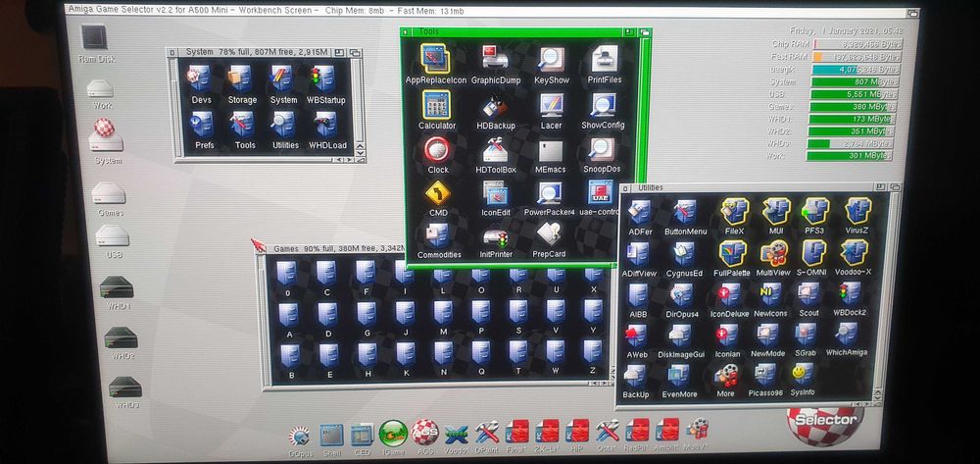Launch CMD tool with yellow sign
This screenshot has height=464, width=980.
[x=438, y=193]
